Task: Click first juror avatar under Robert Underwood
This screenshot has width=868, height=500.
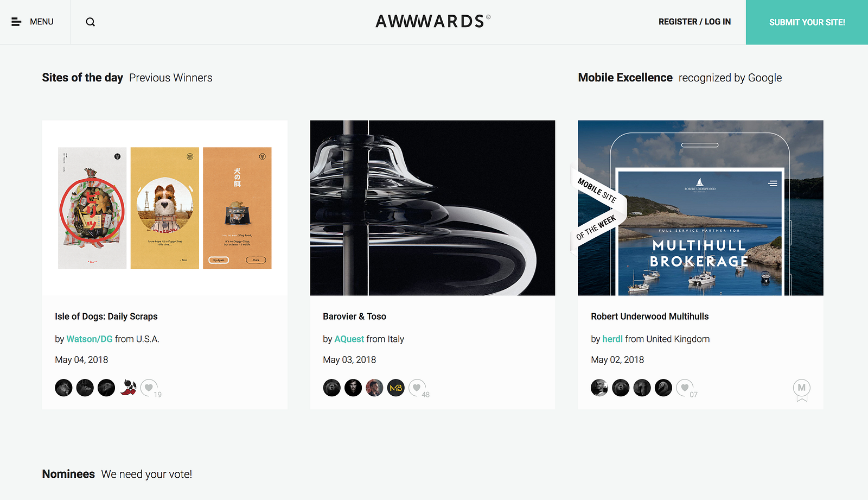Action: point(599,388)
